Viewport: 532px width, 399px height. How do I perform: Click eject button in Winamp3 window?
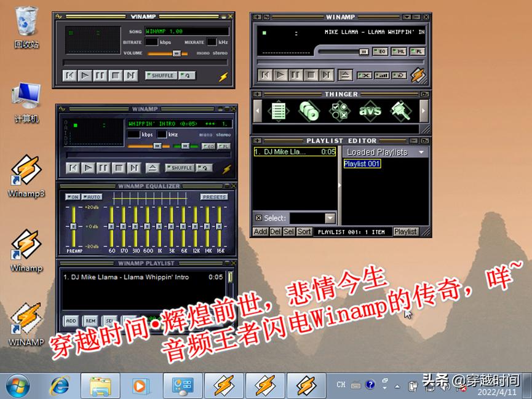[345, 76]
